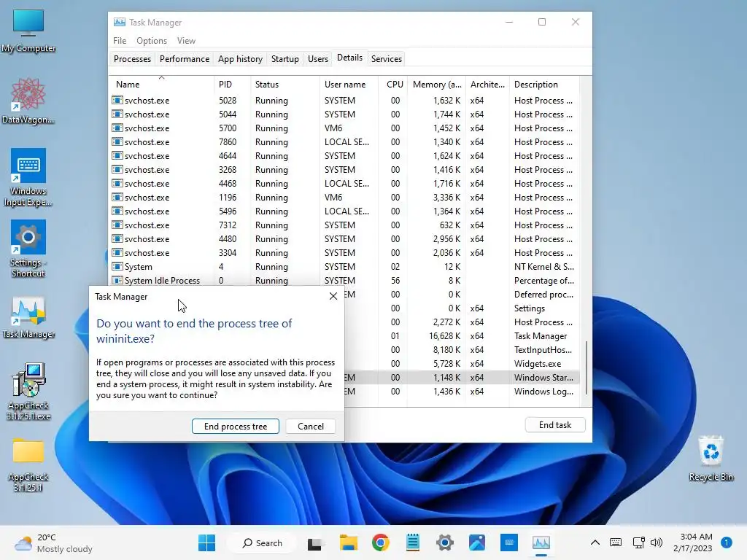The height and width of the screenshot is (560, 747).
Task: Confirm End process tree button
Action: coord(236,426)
